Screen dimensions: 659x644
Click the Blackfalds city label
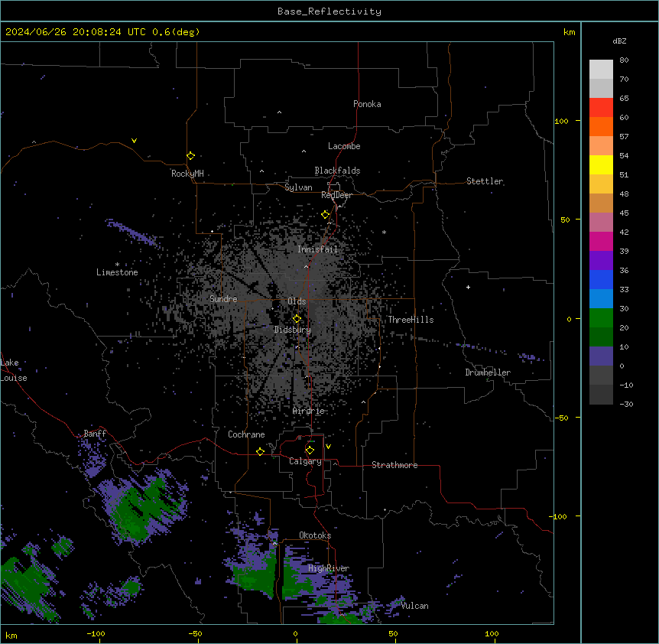pos(337,171)
